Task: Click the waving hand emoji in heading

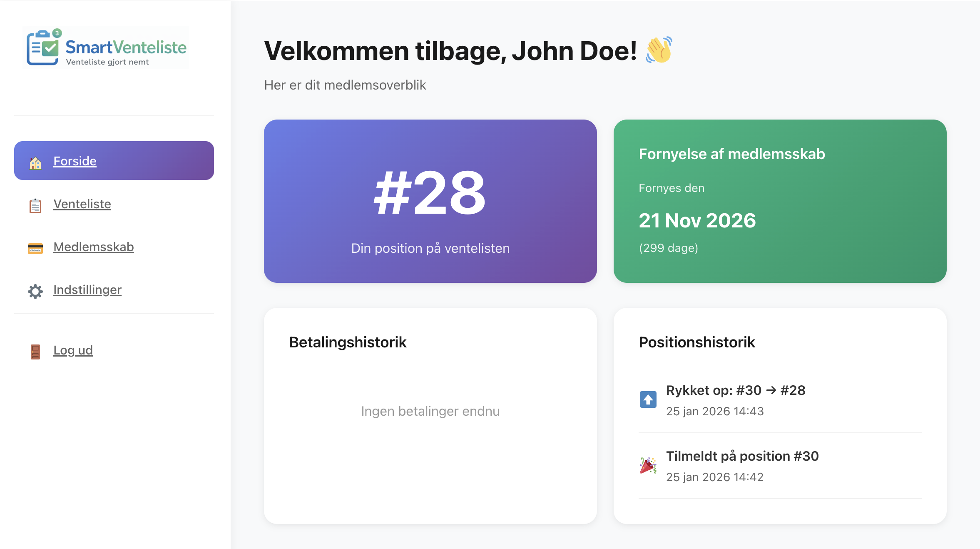Action: click(659, 50)
